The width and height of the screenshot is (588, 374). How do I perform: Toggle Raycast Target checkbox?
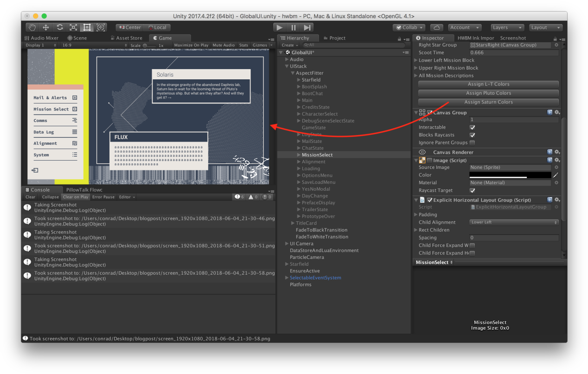[472, 191]
